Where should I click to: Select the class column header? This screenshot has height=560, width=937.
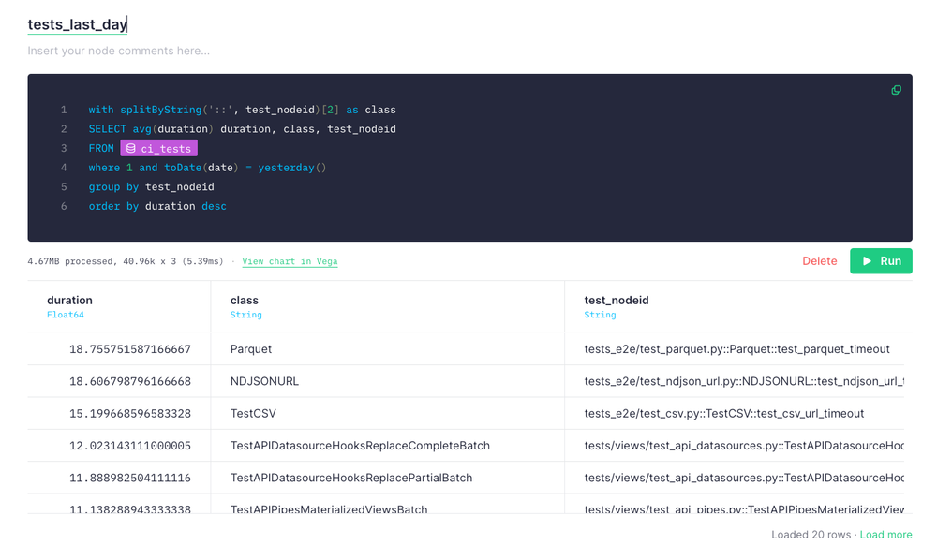click(244, 301)
